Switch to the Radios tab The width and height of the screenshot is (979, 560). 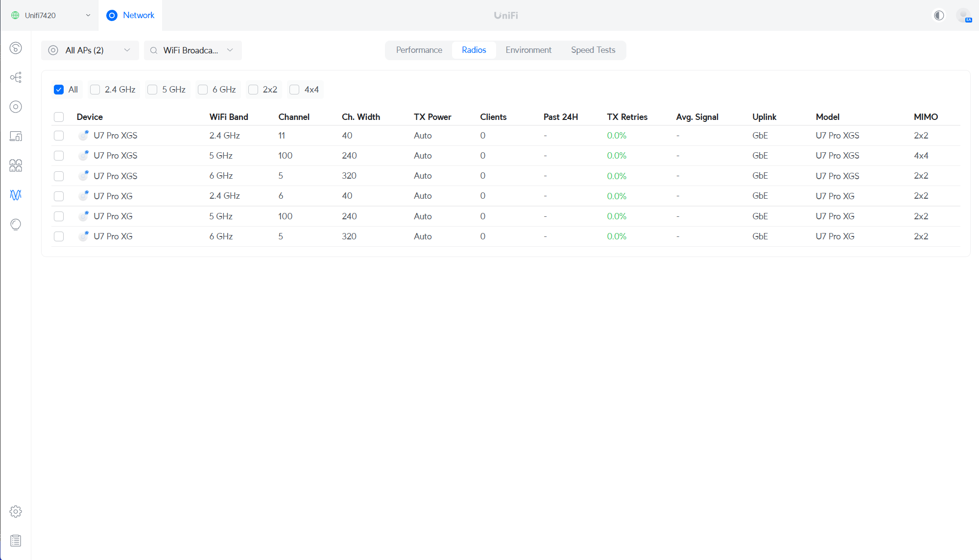[x=474, y=50]
